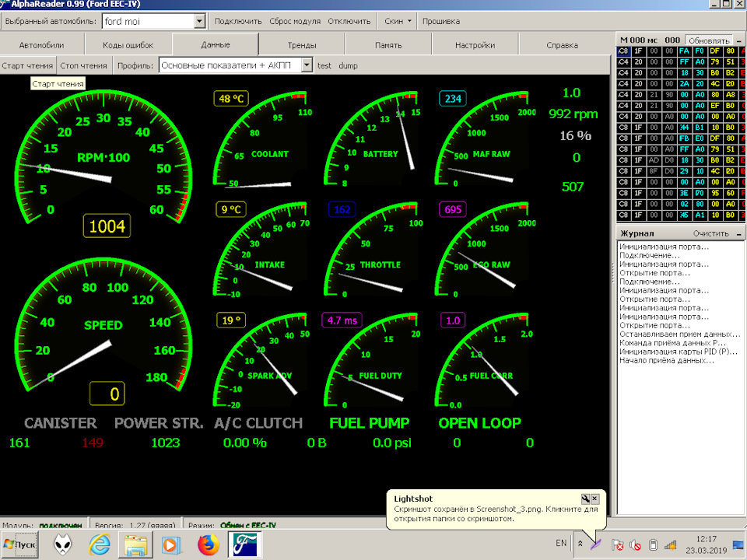Open the Коды ошибок tab
Screen dimensions: 747x560
(128, 45)
